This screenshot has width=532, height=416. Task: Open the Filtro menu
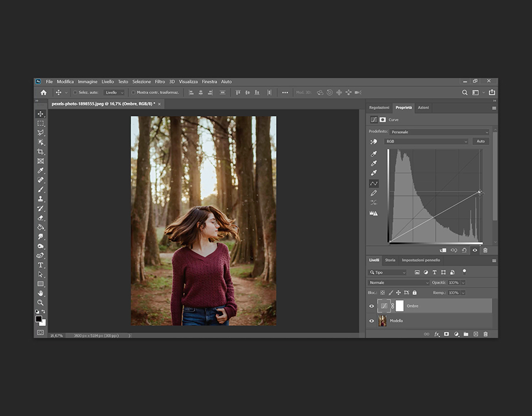coord(160,82)
